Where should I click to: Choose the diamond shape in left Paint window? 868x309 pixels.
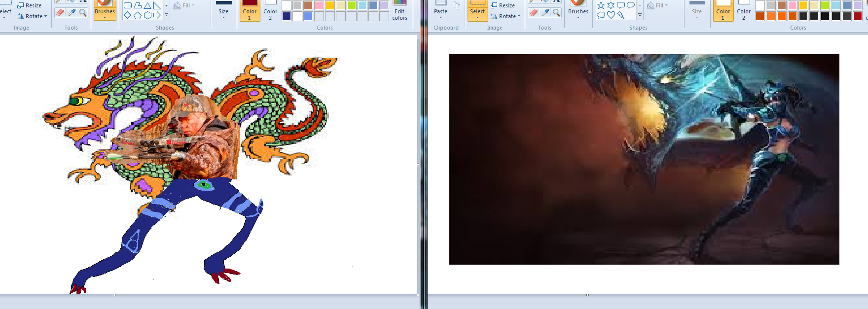[128, 15]
